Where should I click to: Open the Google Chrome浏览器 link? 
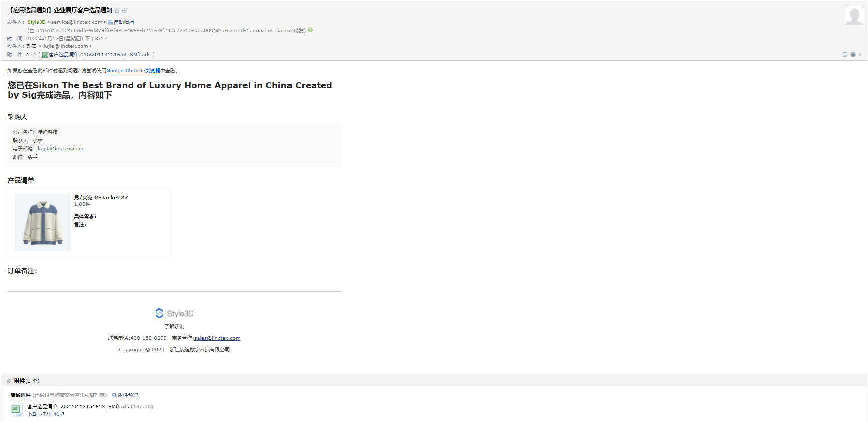point(133,71)
